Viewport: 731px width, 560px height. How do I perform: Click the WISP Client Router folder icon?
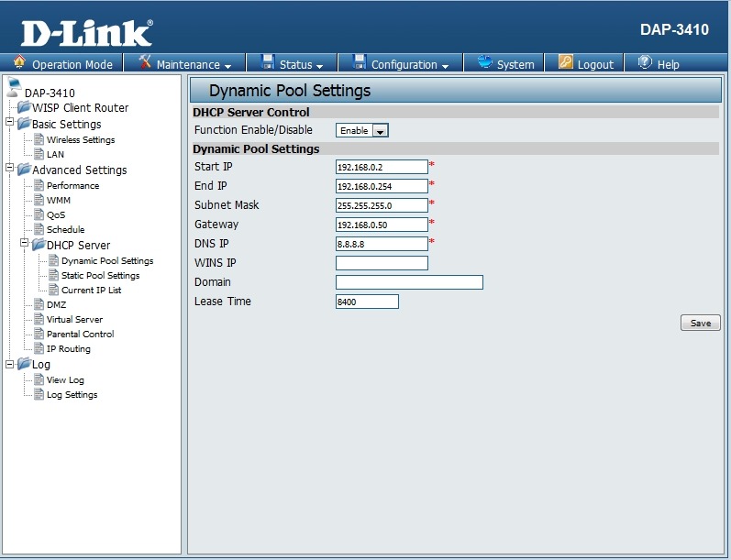pyautogui.click(x=25, y=108)
